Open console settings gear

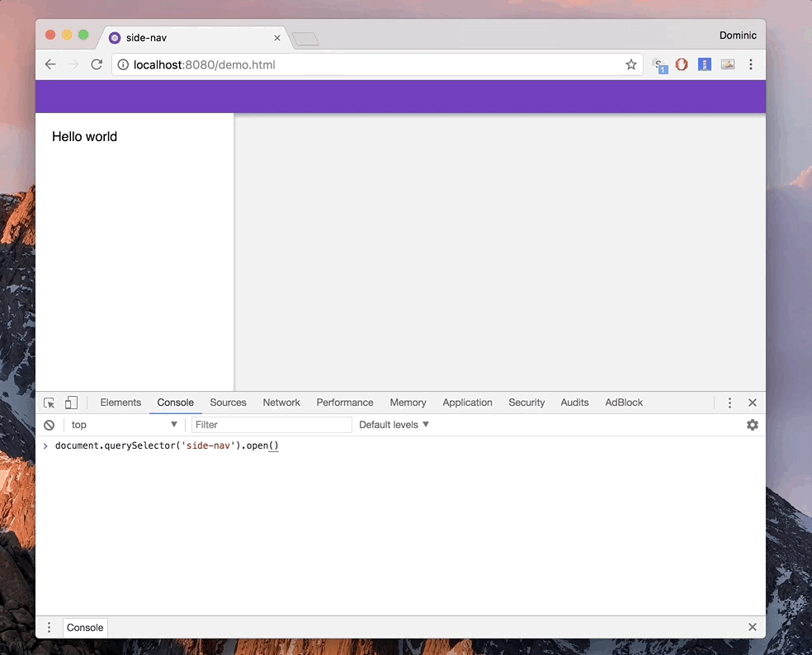(752, 425)
